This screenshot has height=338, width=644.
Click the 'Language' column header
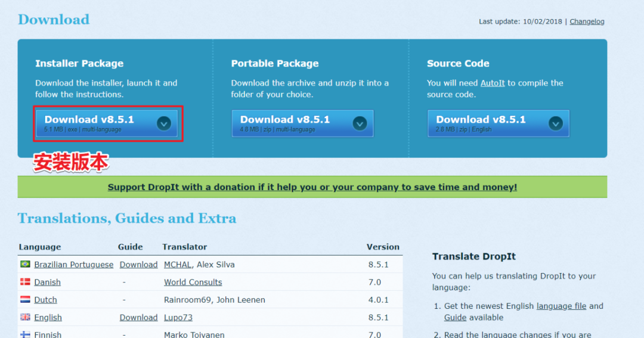click(x=40, y=247)
